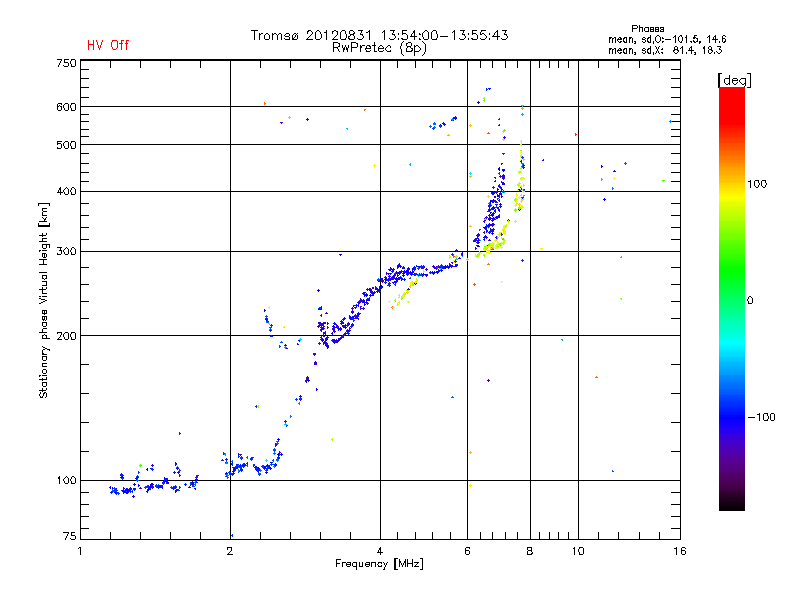Click the colorbar tick label '-100'
Screen dimensions: 800x600
point(761,417)
